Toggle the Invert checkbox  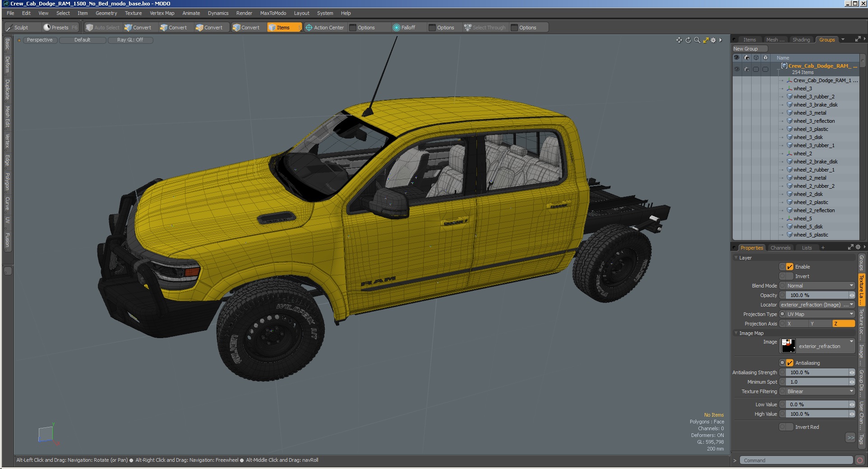(x=790, y=276)
